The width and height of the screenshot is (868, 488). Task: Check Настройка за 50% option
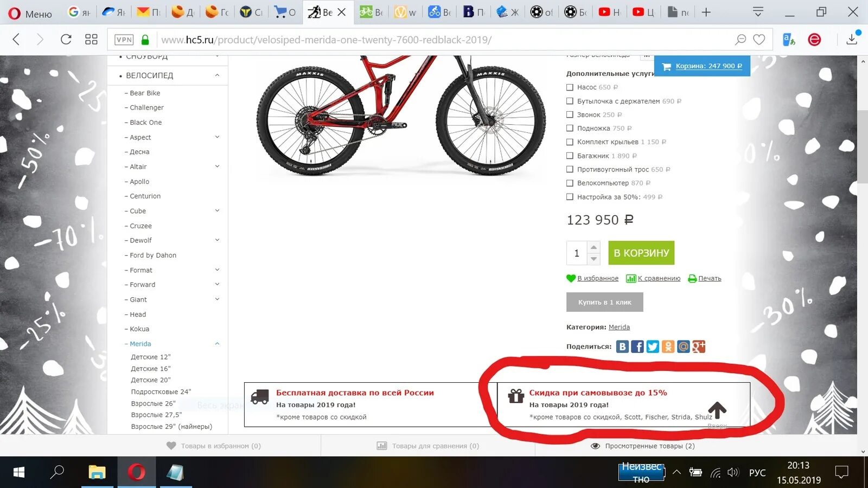tap(570, 197)
